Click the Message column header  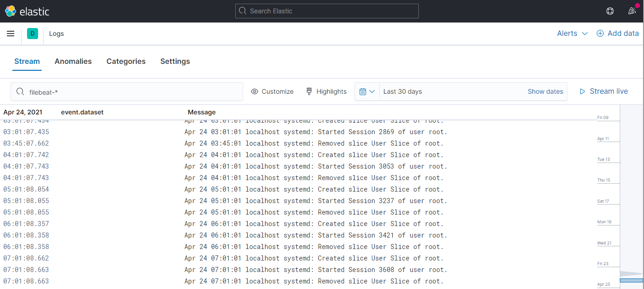(x=202, y=112)
